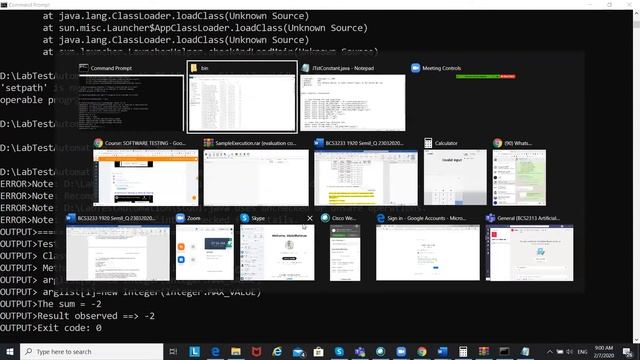This screenshot has height=360, width=640.
Task: Launch the blue L app on taskbar
Action: 195,351
